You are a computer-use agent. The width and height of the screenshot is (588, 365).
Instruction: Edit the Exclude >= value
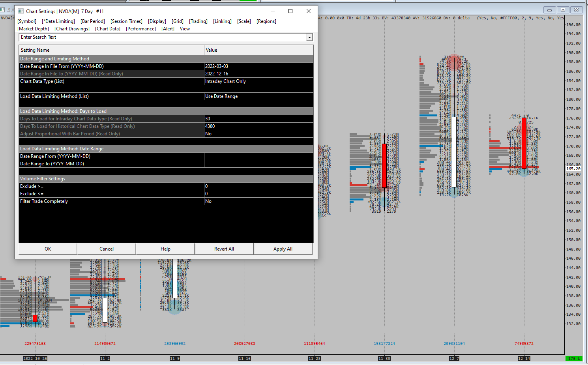259,186
